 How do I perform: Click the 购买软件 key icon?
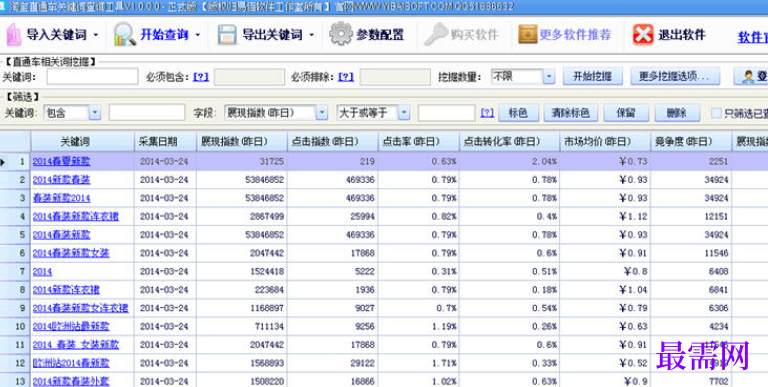click(435, 34)
